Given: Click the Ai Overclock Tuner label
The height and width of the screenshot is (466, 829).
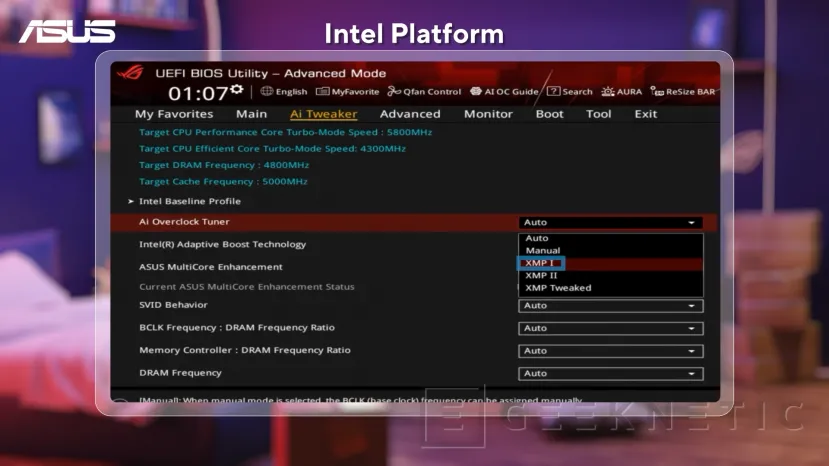Looking at the screenshot, I should (x=184, y=222).
